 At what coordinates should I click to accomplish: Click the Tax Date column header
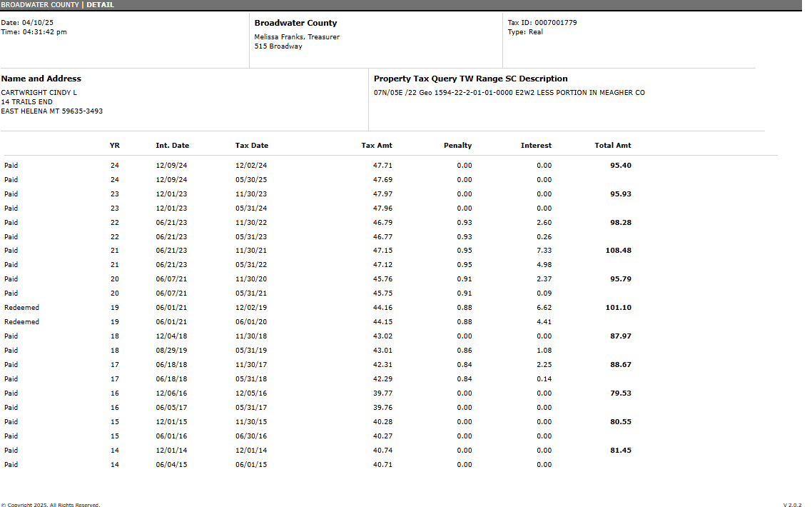(252, 146)
